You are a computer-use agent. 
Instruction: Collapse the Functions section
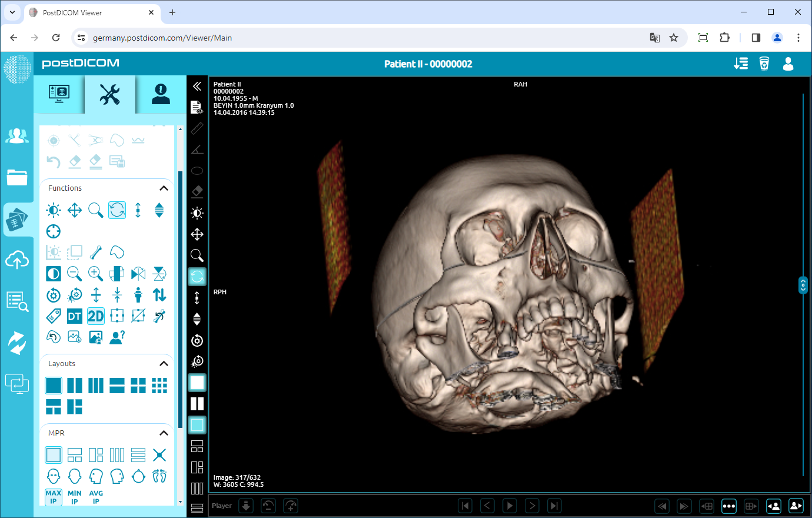tap(164, 188)
